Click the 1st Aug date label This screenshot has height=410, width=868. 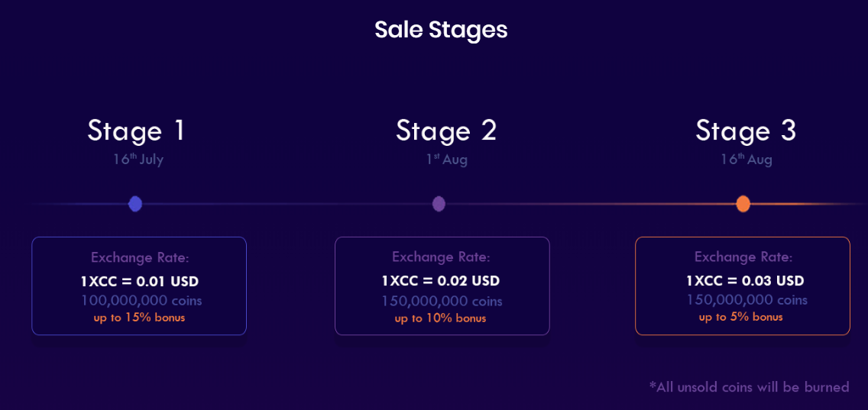[446, 160]
